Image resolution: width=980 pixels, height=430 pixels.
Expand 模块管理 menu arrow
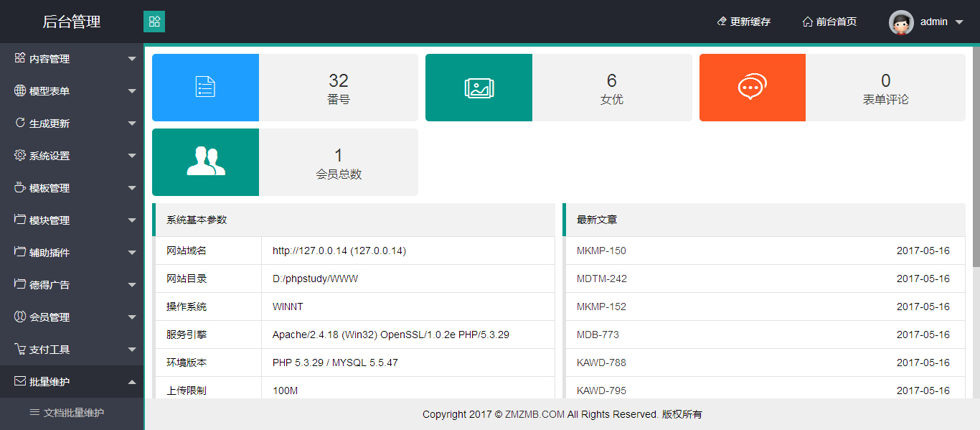132,220
